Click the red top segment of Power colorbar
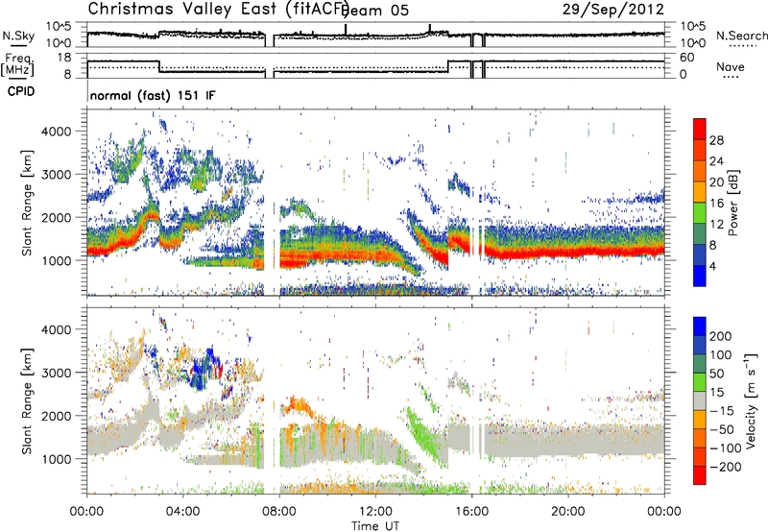 coord(700,129)
